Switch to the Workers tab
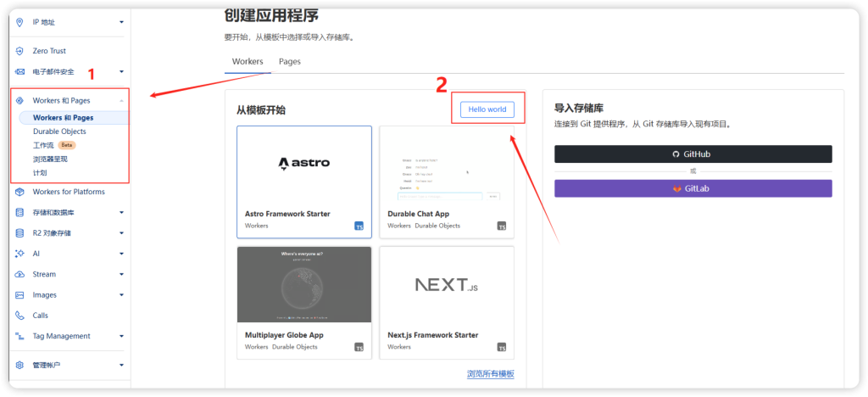 (248, 61)
